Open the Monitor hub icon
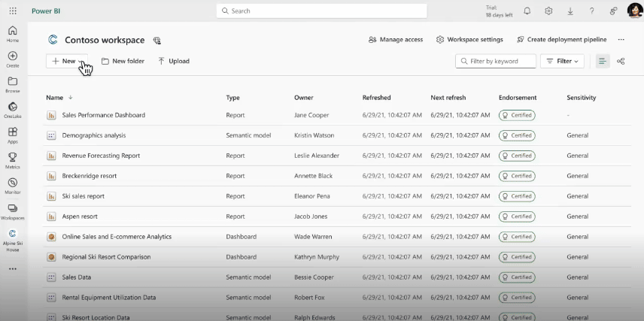This screenshot has width=644, height=321. coord(13,185)
